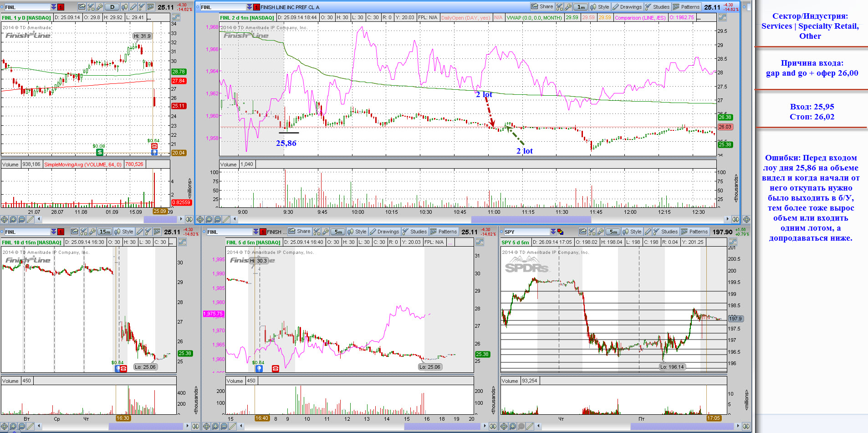The image size is (868, 433).
Task: Click candlestick style icon on FINL daily chart
Action: (x=125, y=7)
